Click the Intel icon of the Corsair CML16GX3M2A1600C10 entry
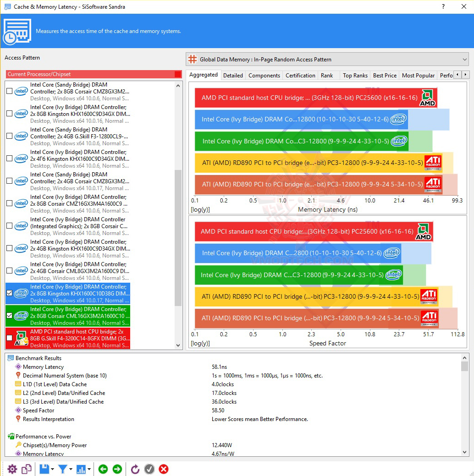The width and height of the screenshot is (474, 476). pos(21,316)
